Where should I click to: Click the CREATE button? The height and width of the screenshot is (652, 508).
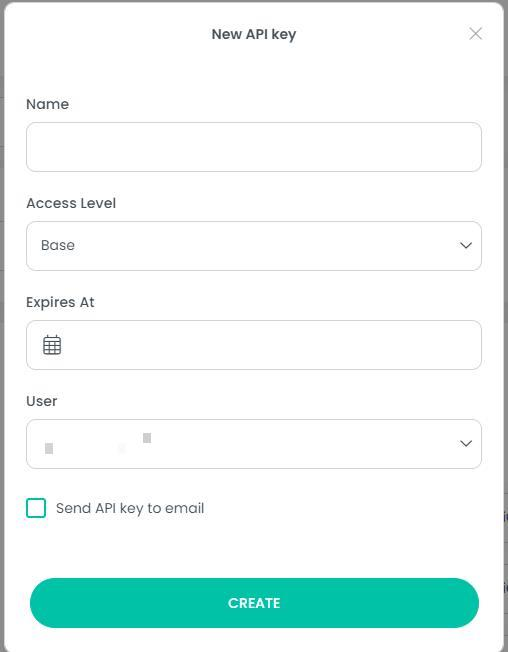(x=254, y=603)
